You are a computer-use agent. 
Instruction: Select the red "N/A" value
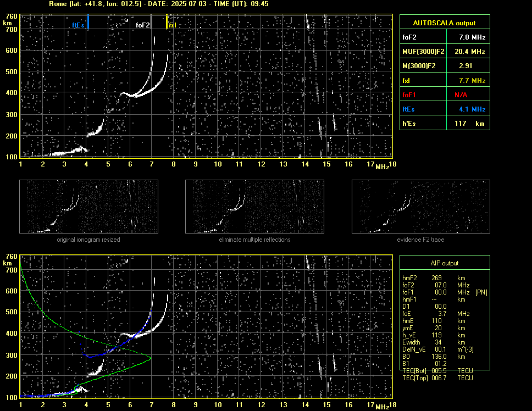pyautogui.click(x=461, y=95)
